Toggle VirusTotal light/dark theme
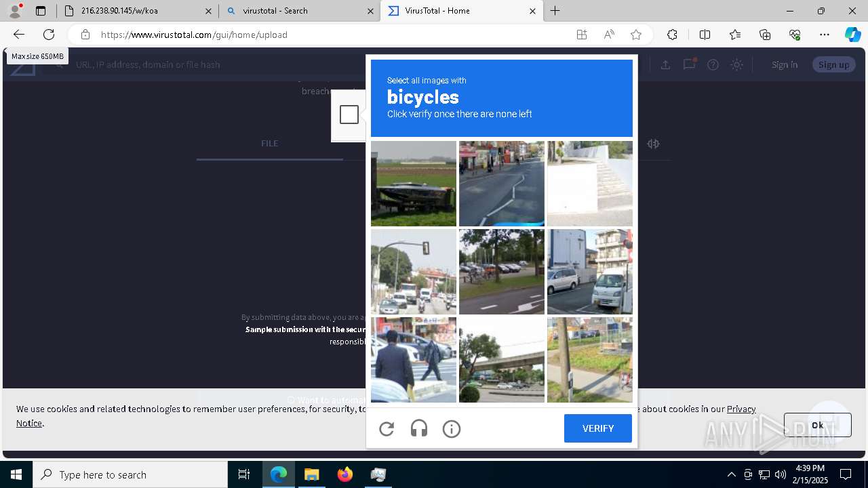The height and width of the screenshot is (488, 868). click(737, 64)
